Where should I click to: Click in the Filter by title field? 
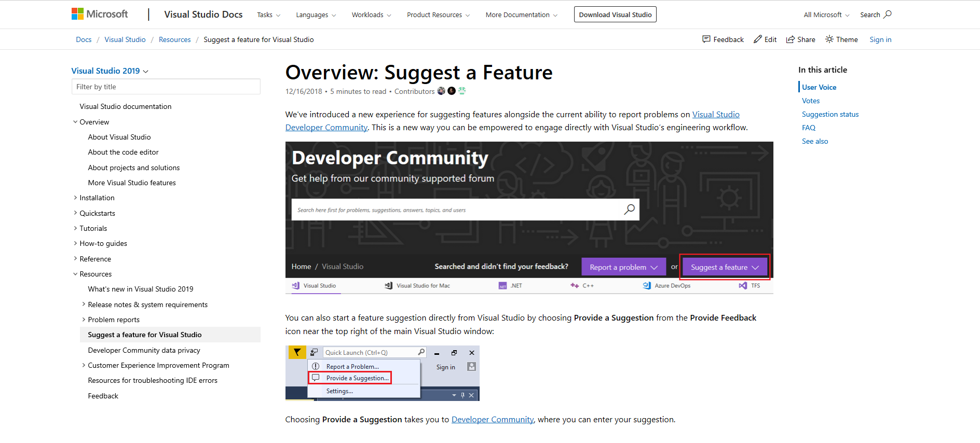[166, 87]
